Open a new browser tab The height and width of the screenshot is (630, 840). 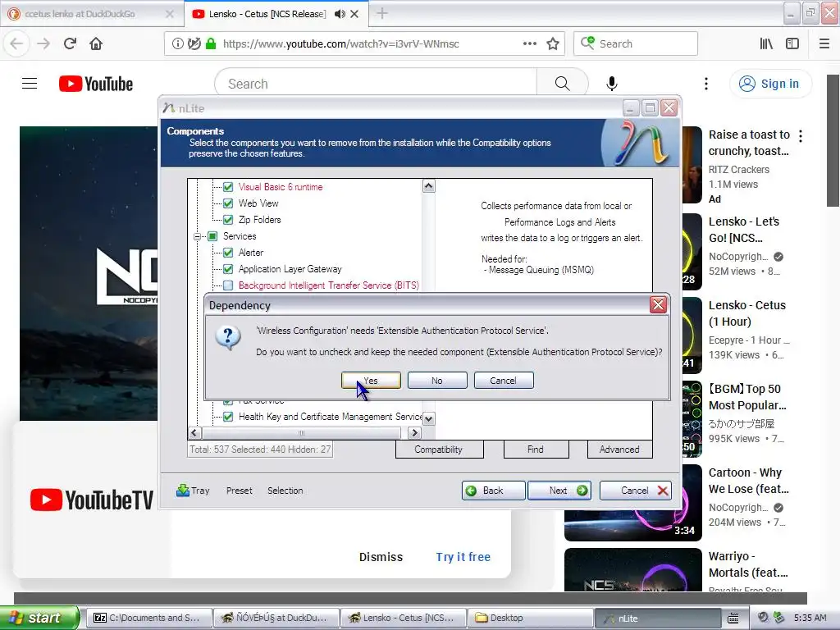(x=382, y=13)
